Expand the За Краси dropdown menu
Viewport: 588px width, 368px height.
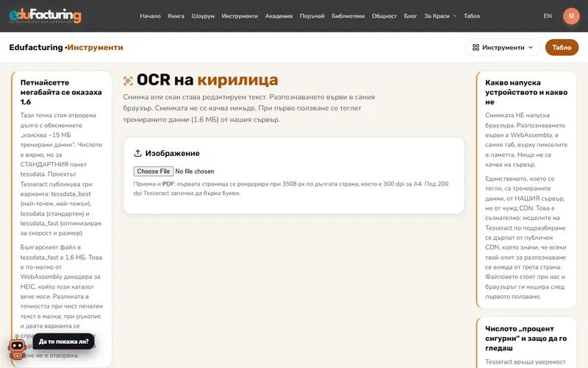click(440, 15)
